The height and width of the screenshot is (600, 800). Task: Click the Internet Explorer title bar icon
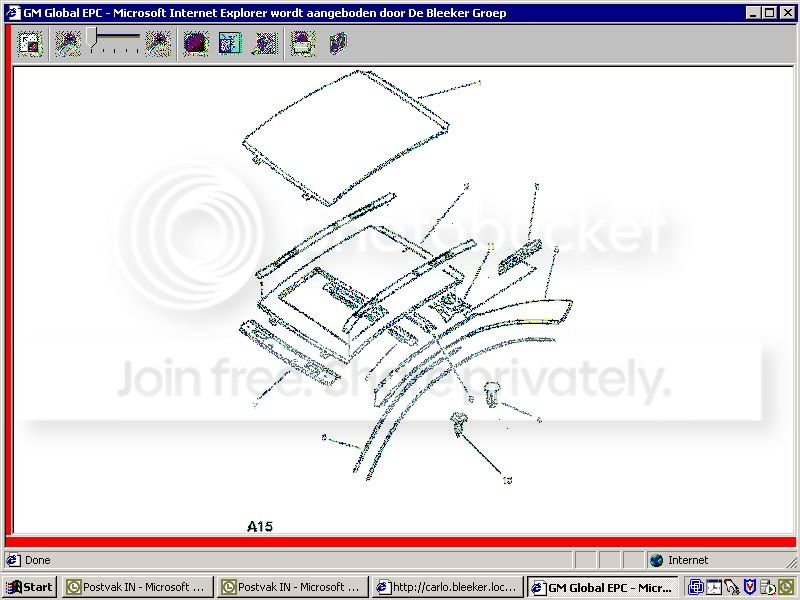tap(13, 13)
